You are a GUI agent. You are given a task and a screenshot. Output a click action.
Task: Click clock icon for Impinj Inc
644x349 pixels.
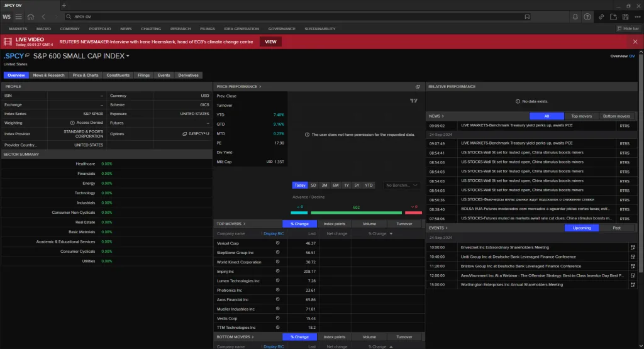coord(277,271)
